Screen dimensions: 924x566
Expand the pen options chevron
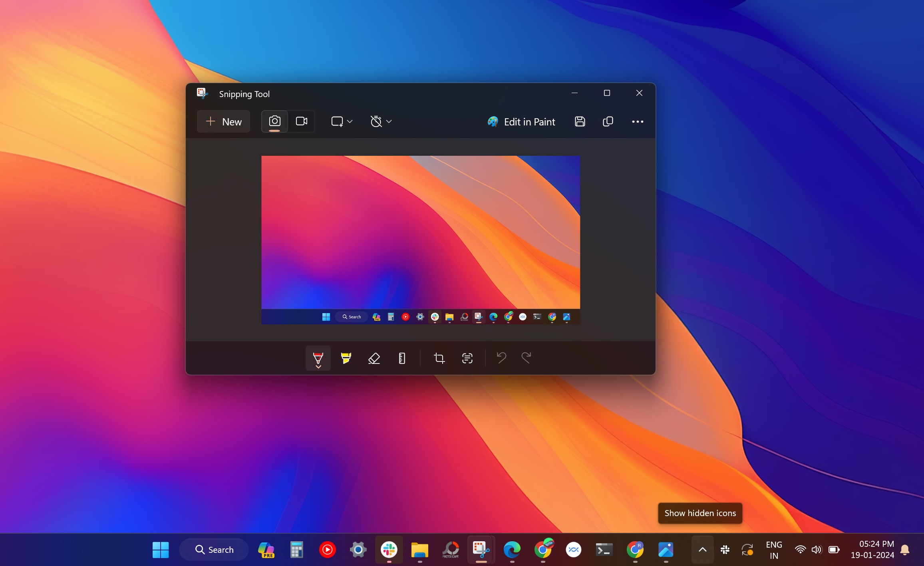click(x=318, y=365)
